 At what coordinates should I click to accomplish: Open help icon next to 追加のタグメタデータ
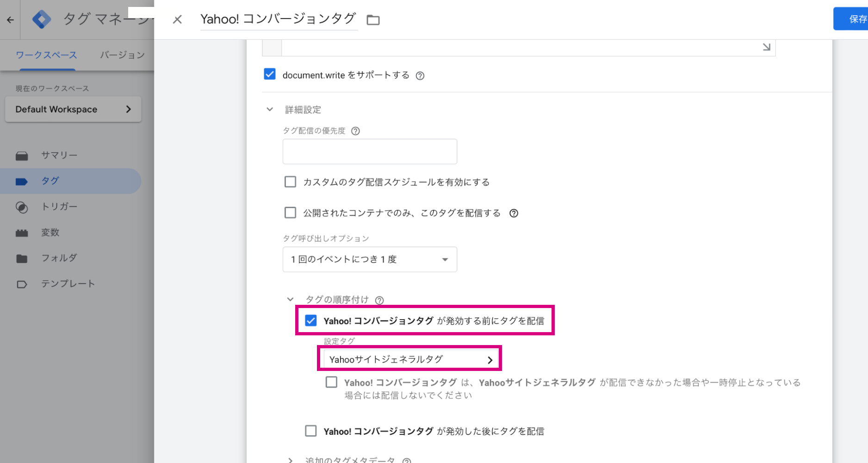407,461
